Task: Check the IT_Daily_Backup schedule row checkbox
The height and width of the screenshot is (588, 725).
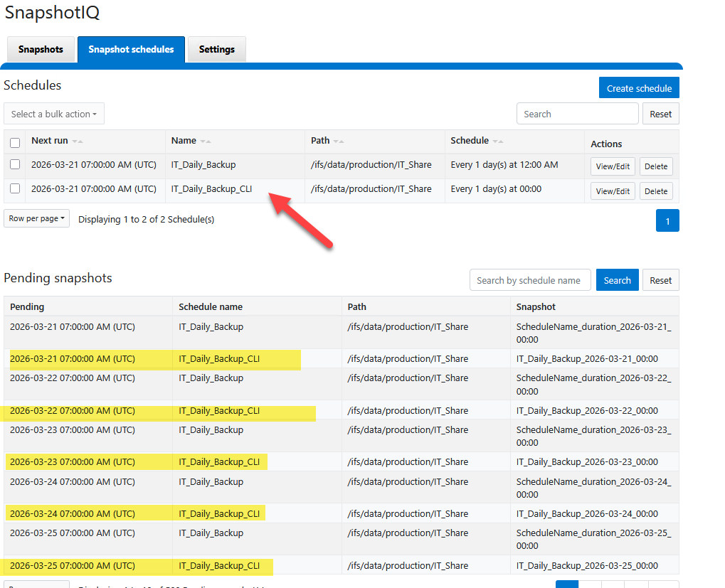Action: coord(15,165)
